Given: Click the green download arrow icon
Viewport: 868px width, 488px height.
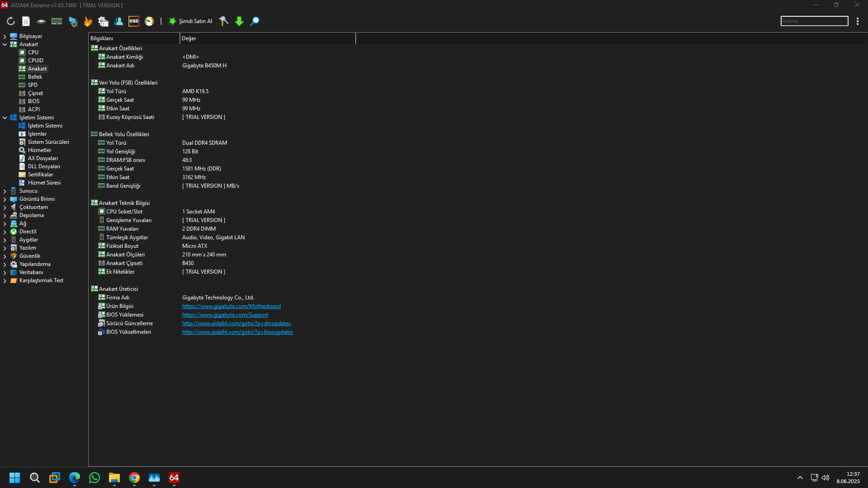Looking at the screenshot, I should (239, 21).
